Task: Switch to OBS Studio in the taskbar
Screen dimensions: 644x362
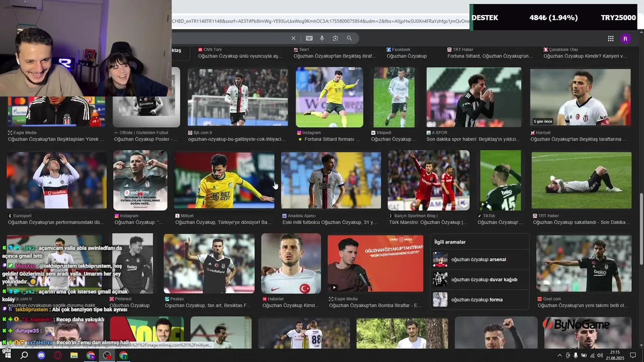Action: pyautogui.click(x=107, y=355)
